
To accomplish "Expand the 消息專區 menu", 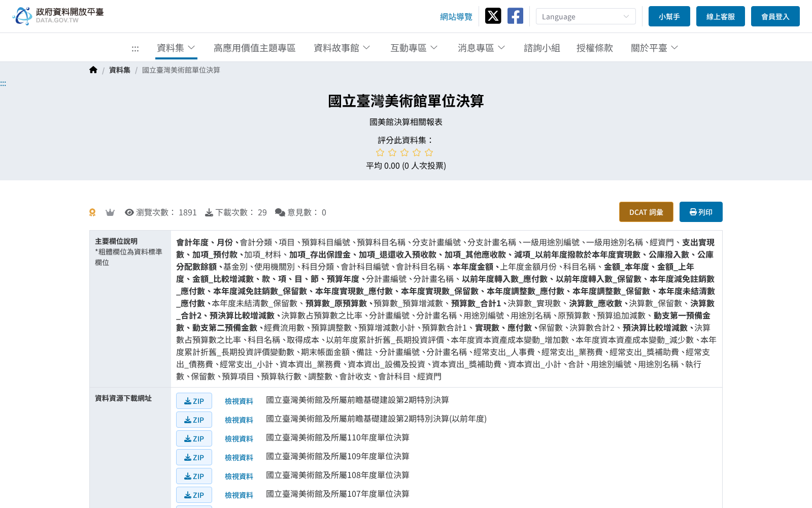I will coord(482,48).
